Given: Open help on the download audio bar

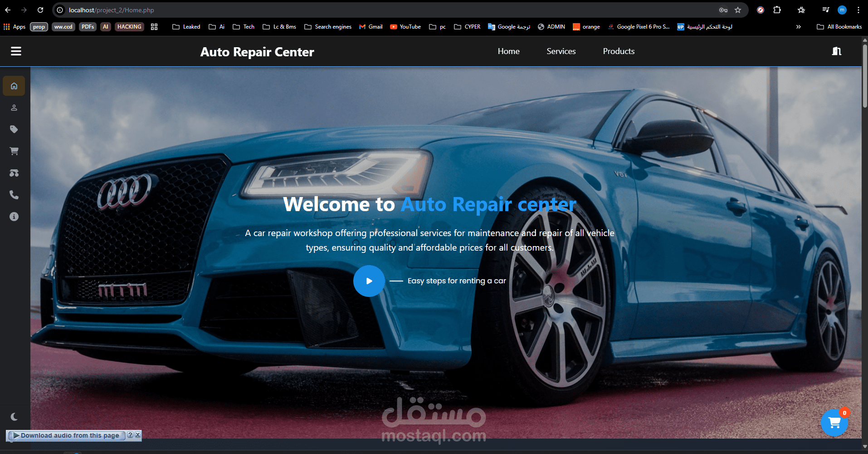Looking at the screenshot, I should coord(130,435).
